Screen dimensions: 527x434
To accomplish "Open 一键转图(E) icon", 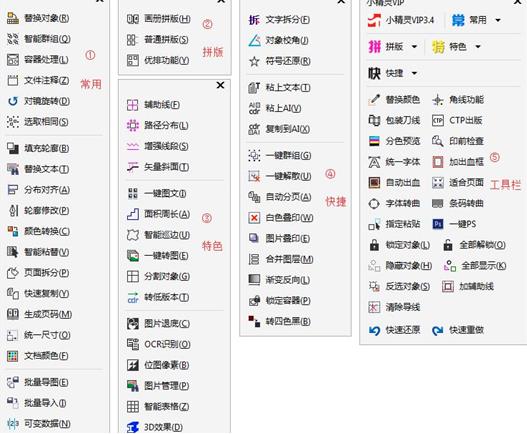I will click(133, 256).
